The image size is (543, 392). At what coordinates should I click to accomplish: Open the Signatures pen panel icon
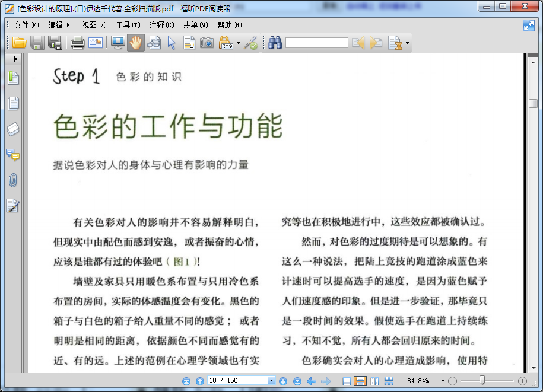13,206
